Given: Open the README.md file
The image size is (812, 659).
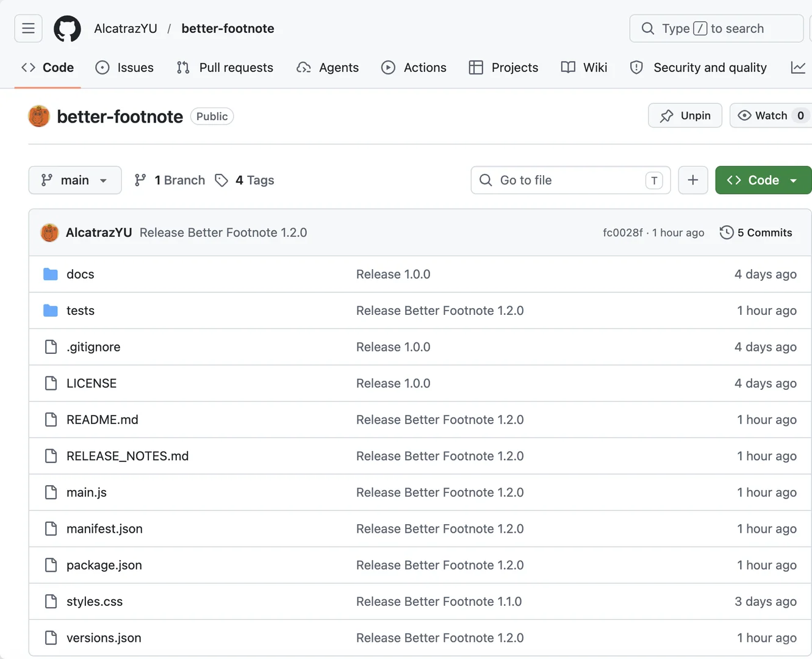Looking at the screenshot, I should pos(102,420).
